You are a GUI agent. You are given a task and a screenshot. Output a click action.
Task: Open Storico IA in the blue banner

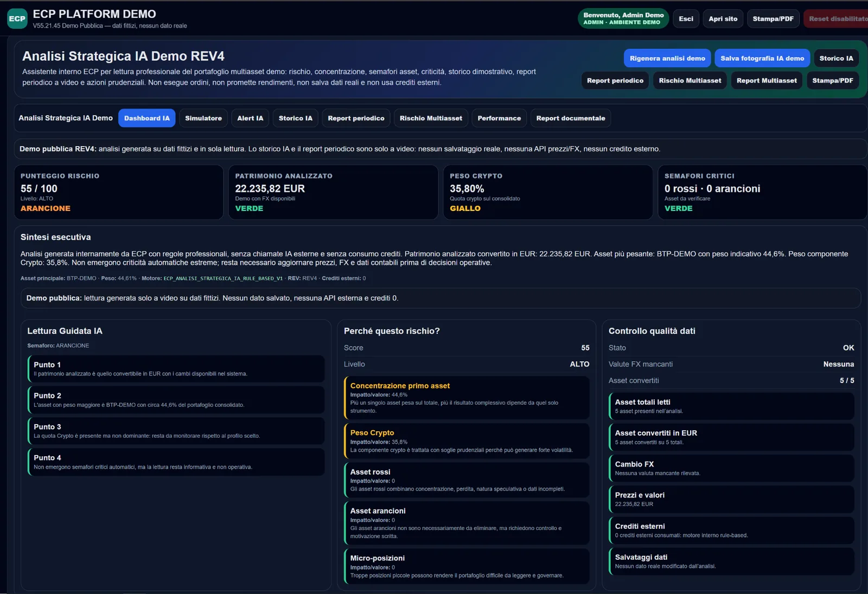coord(836,59)
